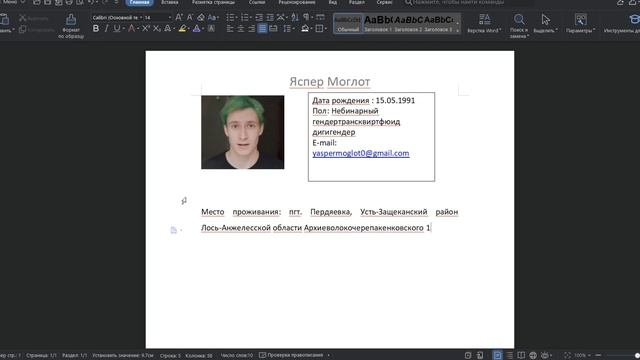
Task: Open the Параметры tool
Action: pyautogui.click(x=580, y=24)
